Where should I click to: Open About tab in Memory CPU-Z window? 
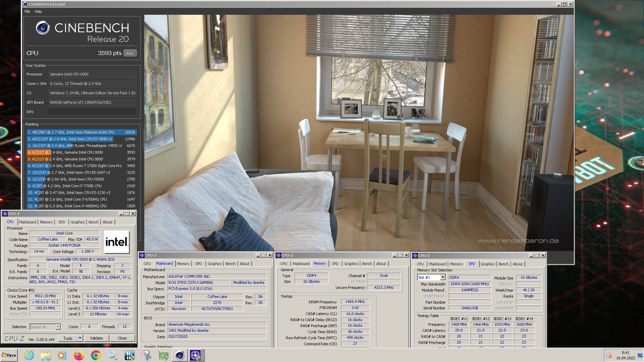381,264
